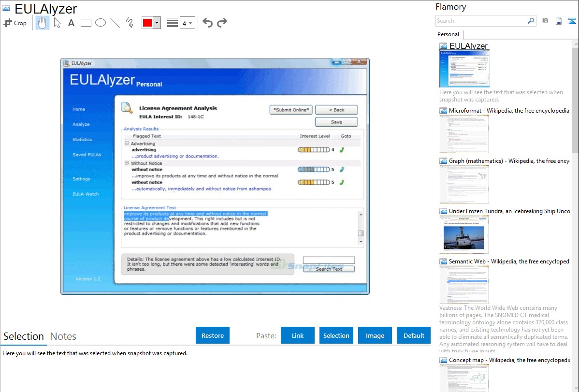The width and height of the screenshot is (579, 392).
Task: Open Settings in EULAlyzer sidebar
Action: [81, 179]
